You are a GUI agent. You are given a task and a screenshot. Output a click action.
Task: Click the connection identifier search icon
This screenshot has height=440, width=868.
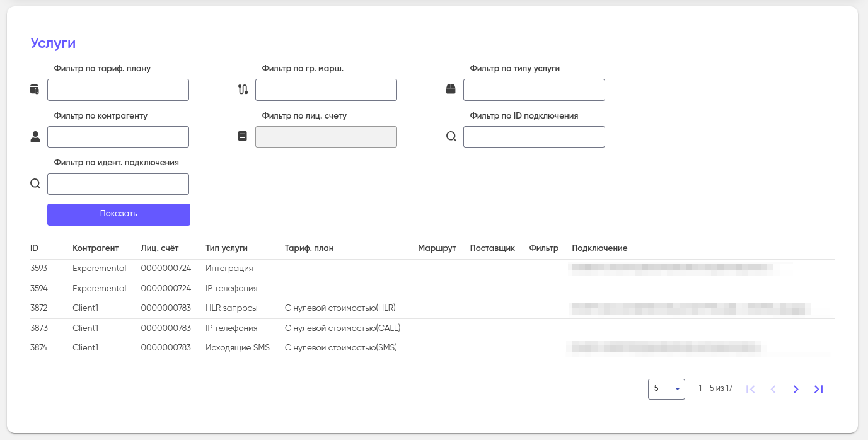(x=35, y=184)
